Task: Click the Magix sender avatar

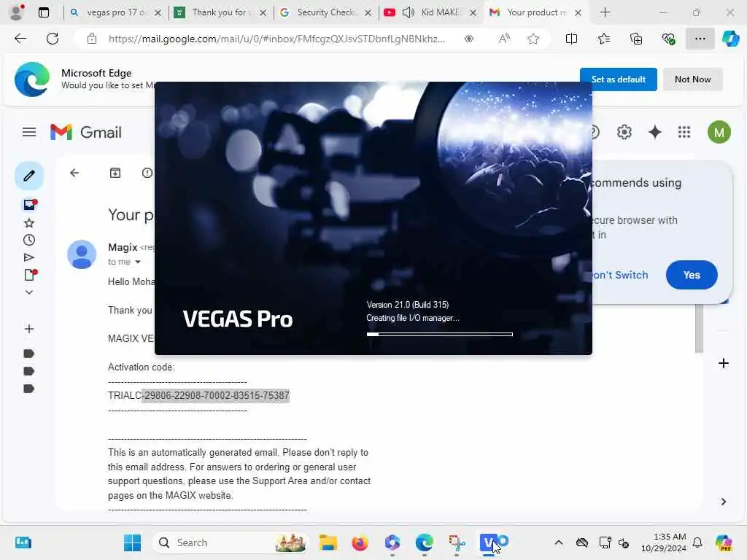Action: pos(82,254)
